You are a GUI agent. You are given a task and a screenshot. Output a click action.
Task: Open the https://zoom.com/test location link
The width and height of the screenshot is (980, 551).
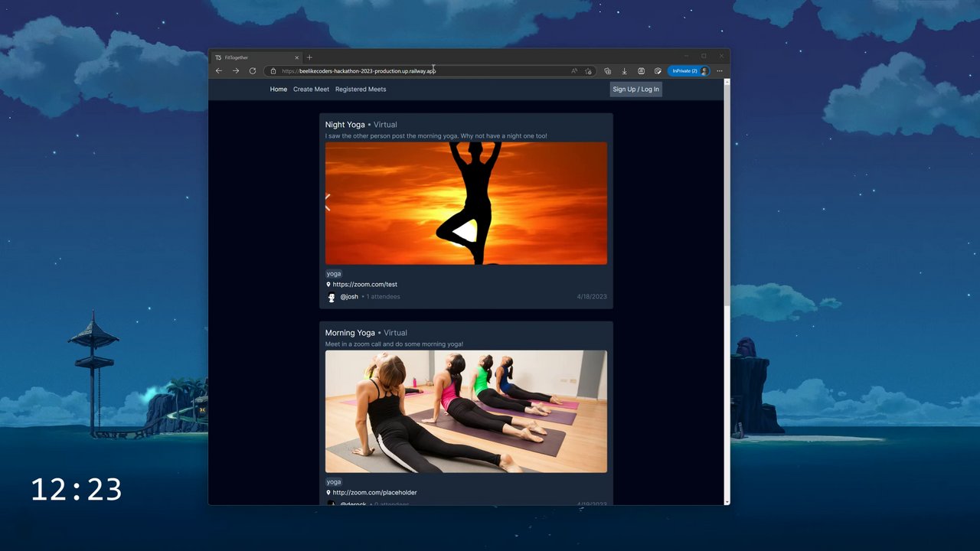[364, 285]
